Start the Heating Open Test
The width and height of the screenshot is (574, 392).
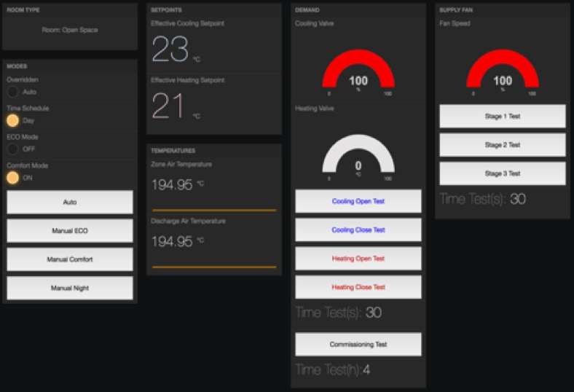[x=358, y=259]
